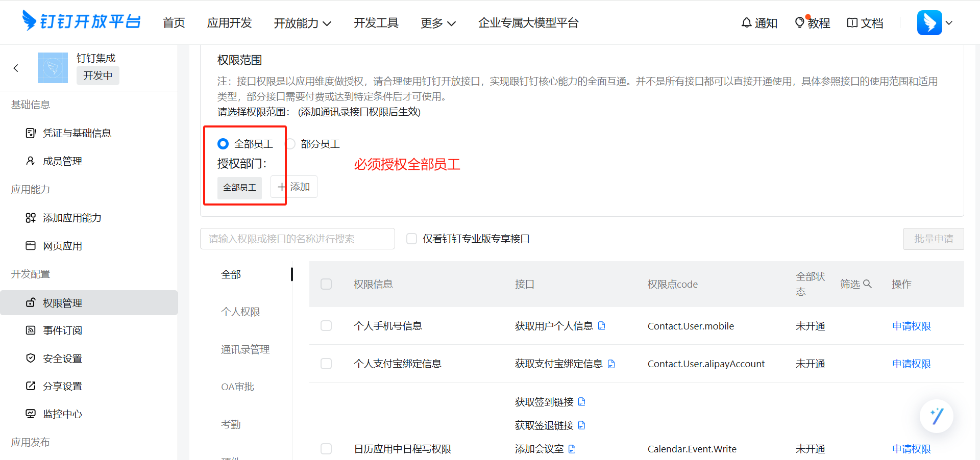
Task: Click the 批量申请 button
Action: pos(934,239)
